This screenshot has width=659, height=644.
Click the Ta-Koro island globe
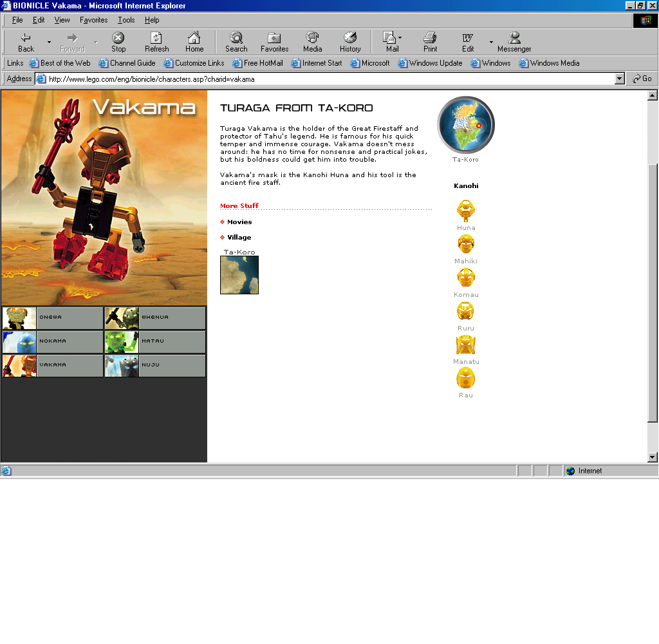(466, 125)
